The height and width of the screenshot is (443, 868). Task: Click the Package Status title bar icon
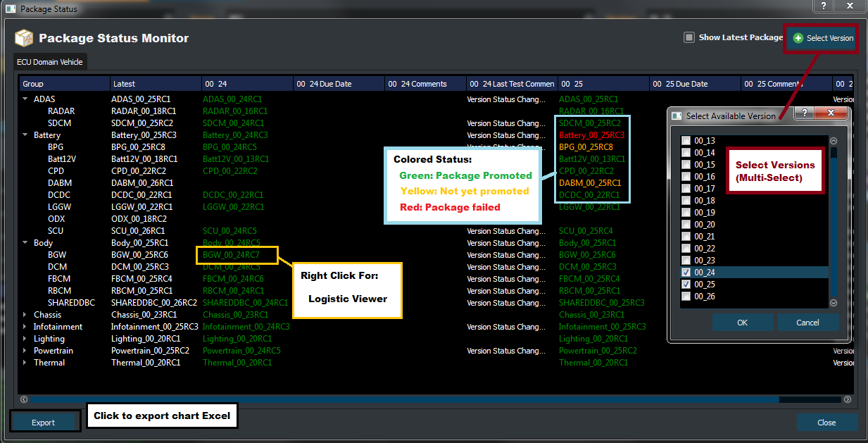11,9
